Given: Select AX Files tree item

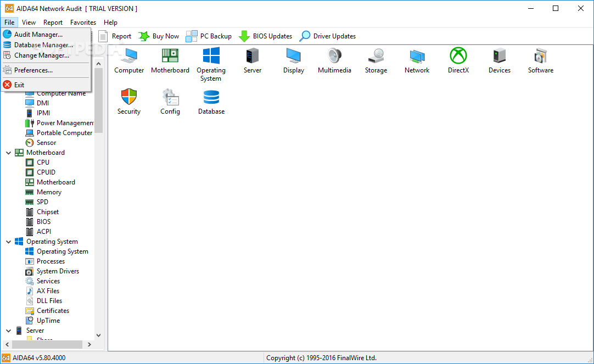Looking at the screenshot, I should [x=42, y=291].
